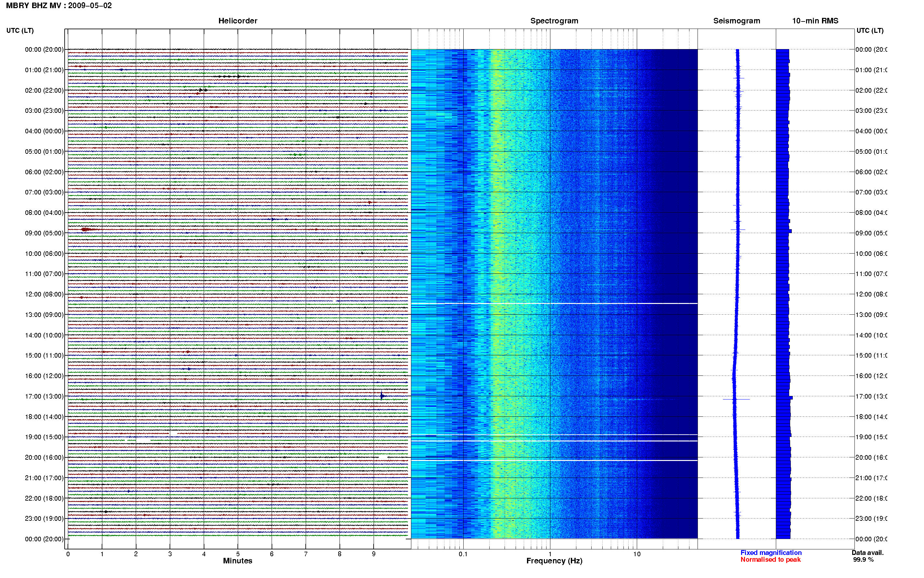Click Minutes axis tick label "4"

click(x=204, y=554)
